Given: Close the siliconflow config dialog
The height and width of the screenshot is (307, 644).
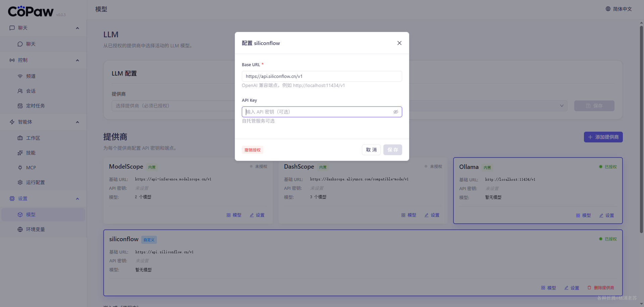Looking at the screenshot, I should [399, 43].
